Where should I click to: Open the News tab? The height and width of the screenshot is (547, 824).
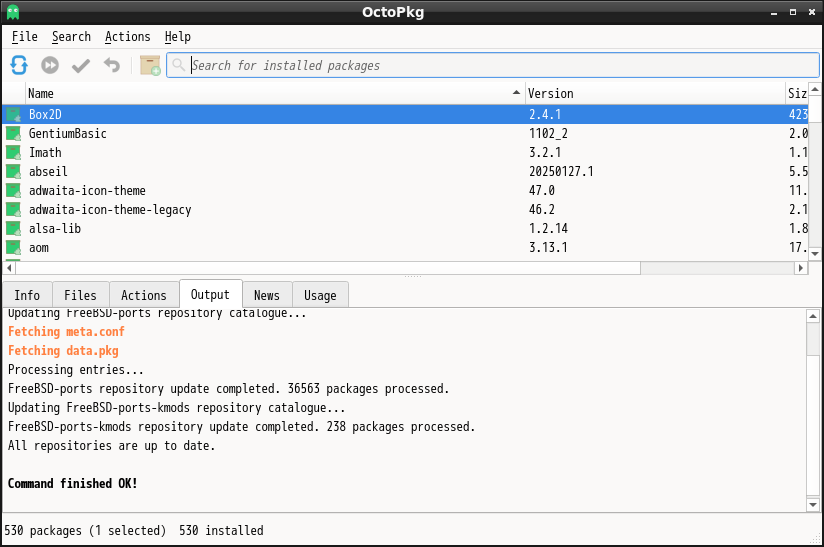pos(267,295)
